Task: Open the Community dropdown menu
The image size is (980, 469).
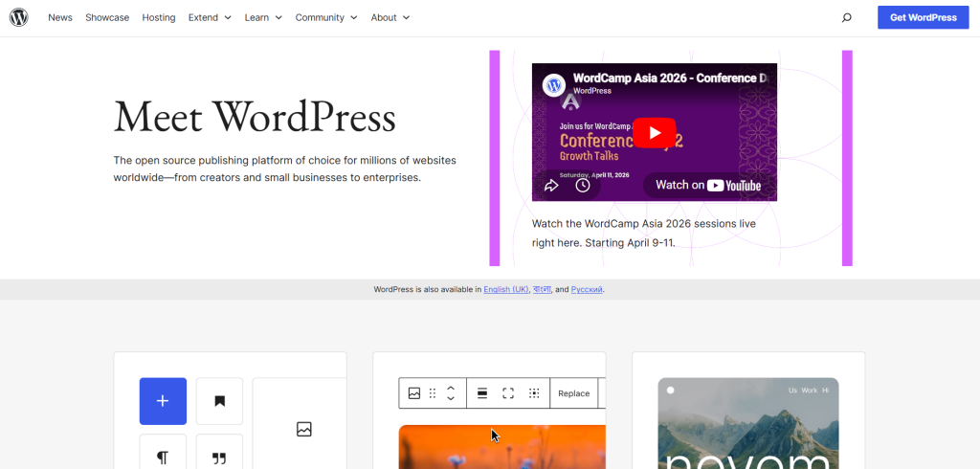Action: (x=326, y=17)
